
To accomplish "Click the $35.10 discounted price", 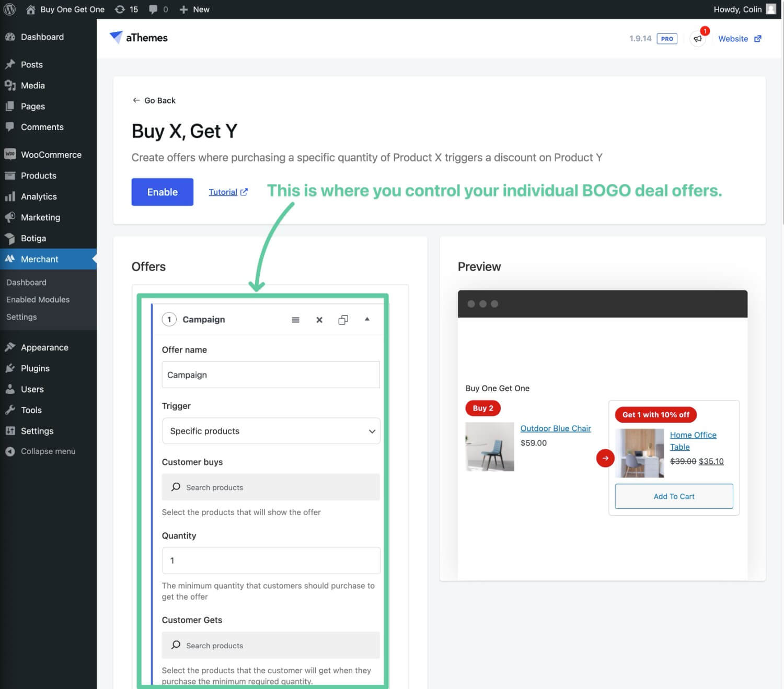I will coord(711,461).
